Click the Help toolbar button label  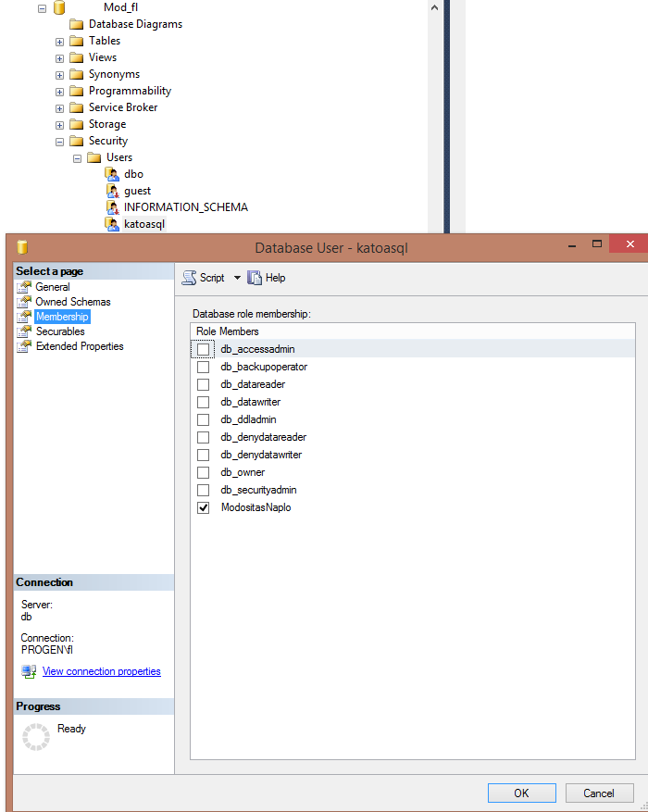(x=275, y=278)
